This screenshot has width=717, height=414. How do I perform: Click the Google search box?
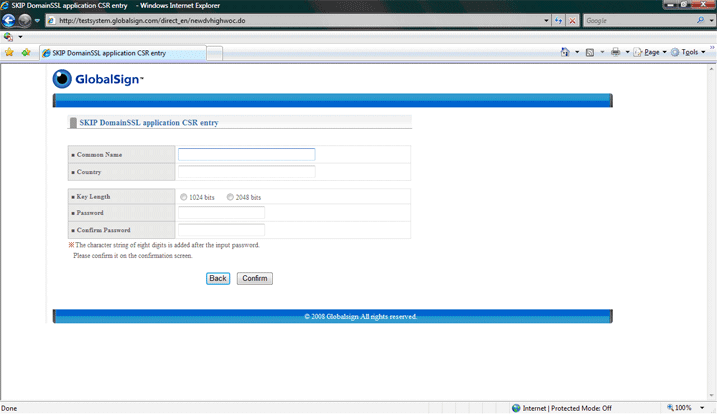click(640, 21)
